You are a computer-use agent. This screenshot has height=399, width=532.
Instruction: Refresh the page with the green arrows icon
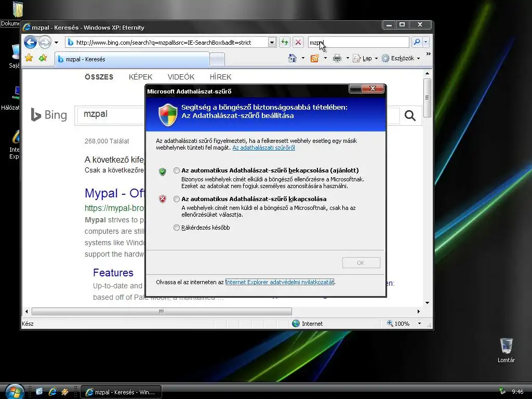(x=285, y=43)
